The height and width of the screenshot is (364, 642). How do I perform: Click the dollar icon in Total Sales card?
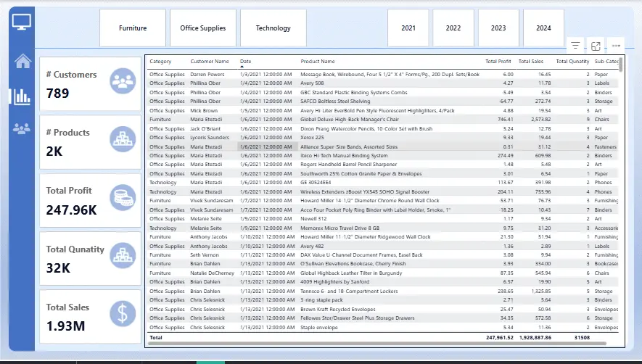[123, 314]
